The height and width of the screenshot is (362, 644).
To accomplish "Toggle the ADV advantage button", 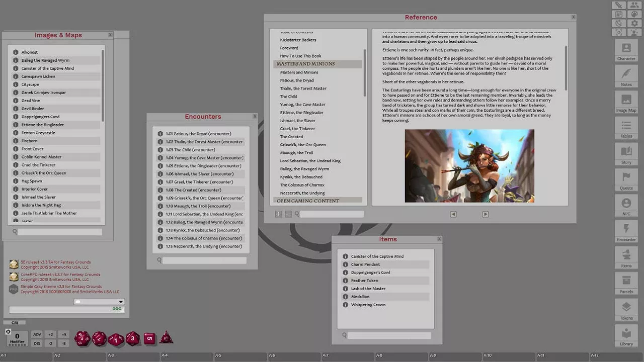I will point(37,335).
